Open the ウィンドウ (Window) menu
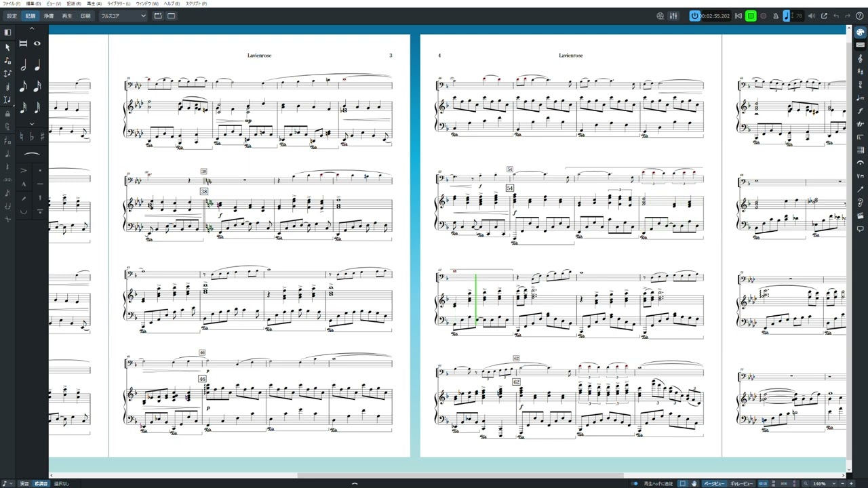868x488 pixels. click(x=147, y=3)
